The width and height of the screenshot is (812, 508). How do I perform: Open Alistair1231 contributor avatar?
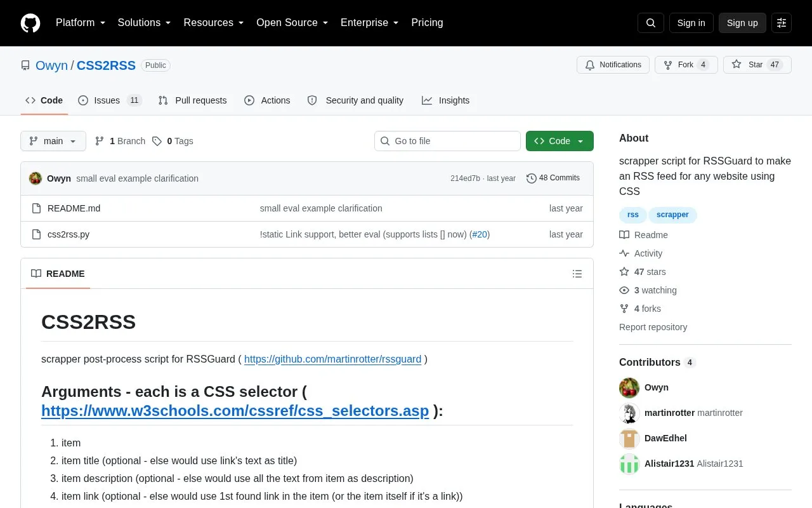(629, 464)
